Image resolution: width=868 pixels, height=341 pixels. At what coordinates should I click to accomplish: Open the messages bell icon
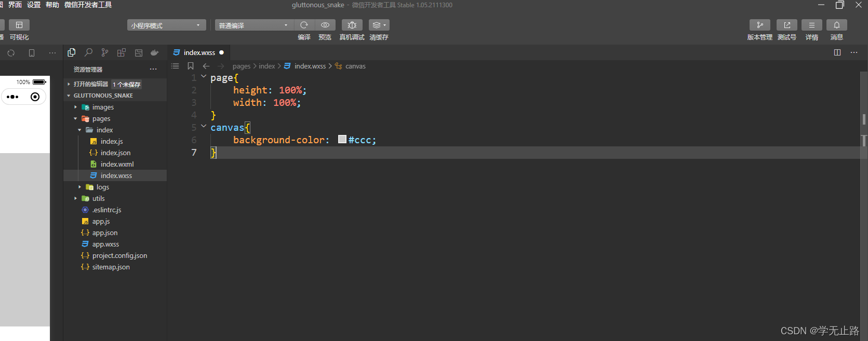837,25
